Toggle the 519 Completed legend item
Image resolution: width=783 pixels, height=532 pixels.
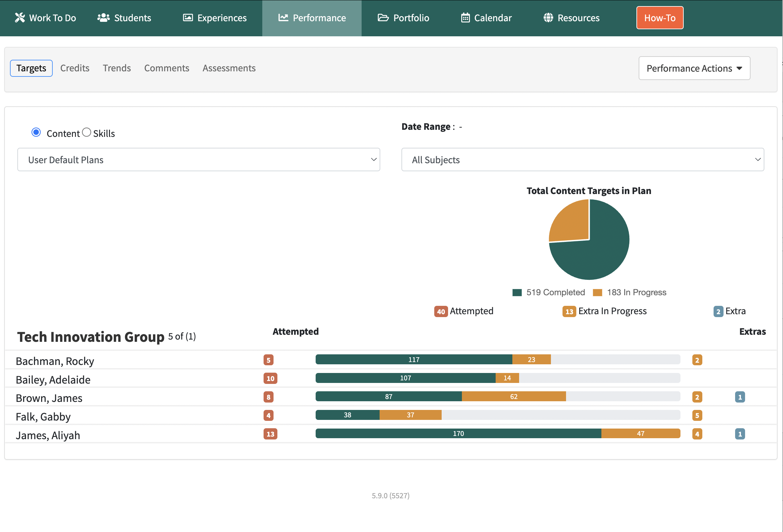coord(548,292)
